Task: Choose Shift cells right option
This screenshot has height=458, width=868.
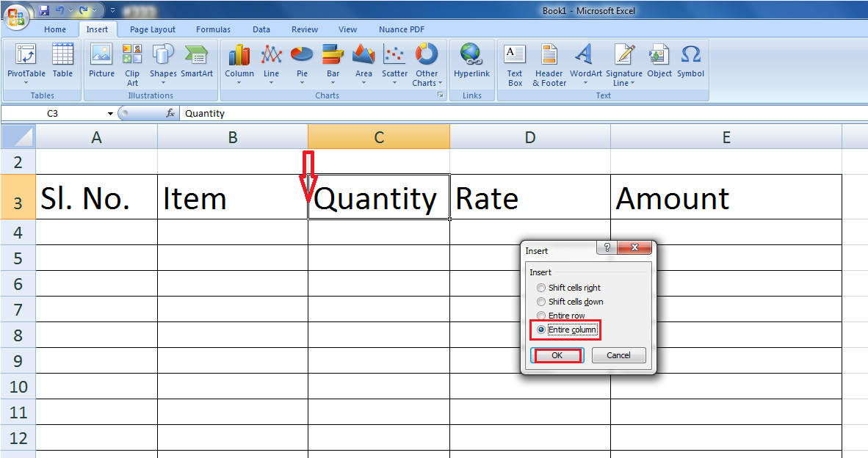Action: pos(541,287)
